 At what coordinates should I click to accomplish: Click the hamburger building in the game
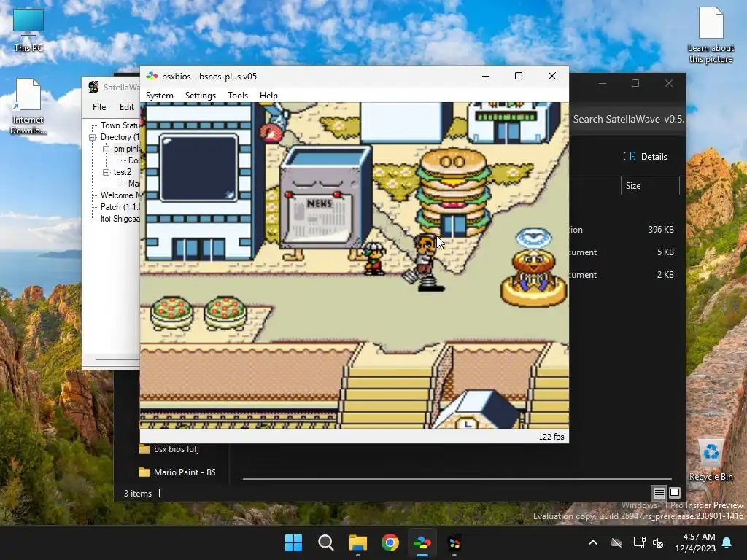pyautogui.click(x=454, y=192)
